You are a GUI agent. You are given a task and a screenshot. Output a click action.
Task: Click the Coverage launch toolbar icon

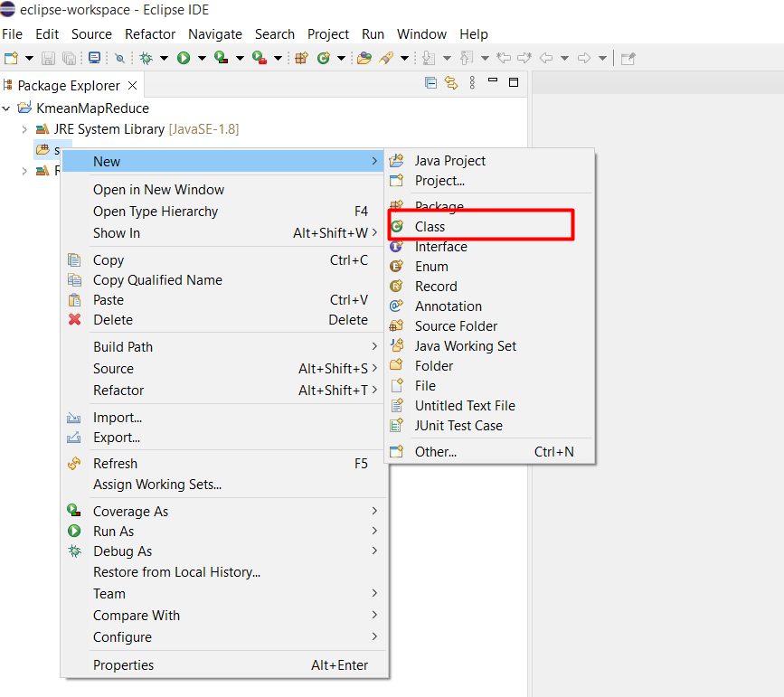(221, 58)
